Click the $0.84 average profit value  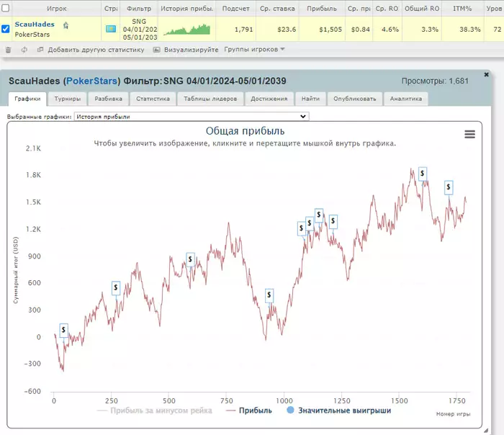click(x=360, y=30)
